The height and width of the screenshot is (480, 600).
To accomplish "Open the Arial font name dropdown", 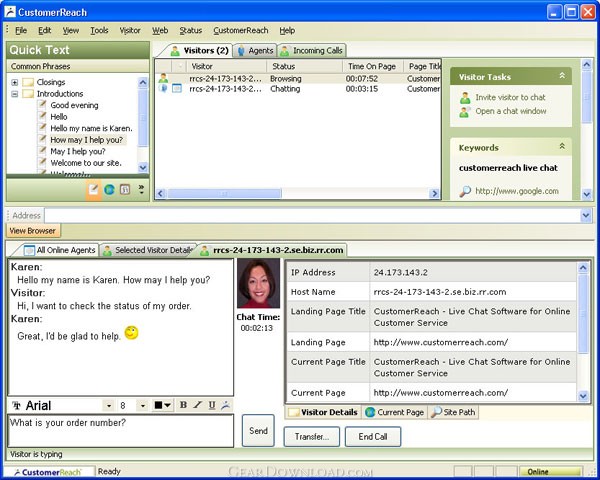I will (x=109, y=406).
